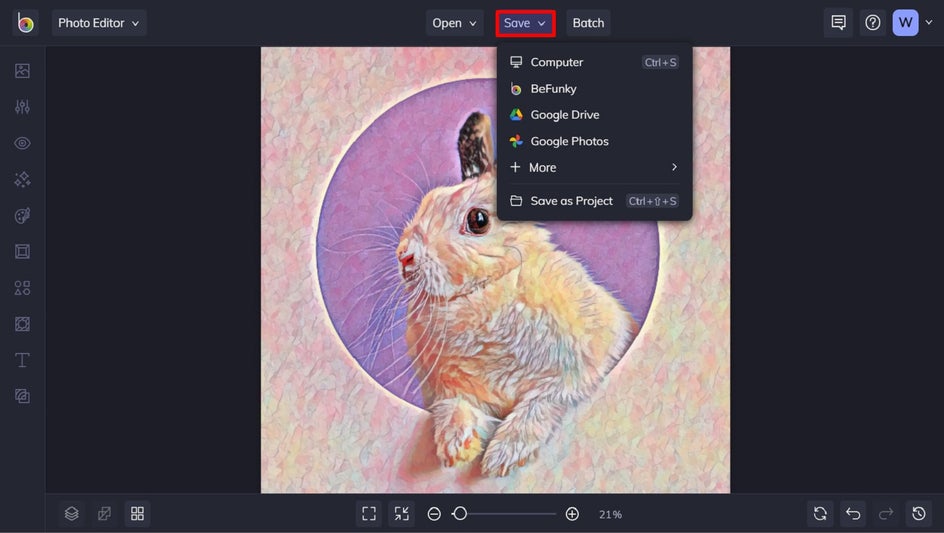
Task: Open the Effects sparkles icon
Action: click(22, 179)
